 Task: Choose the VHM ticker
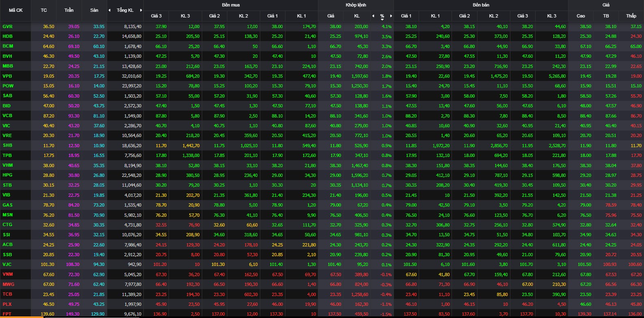[8, 165]
